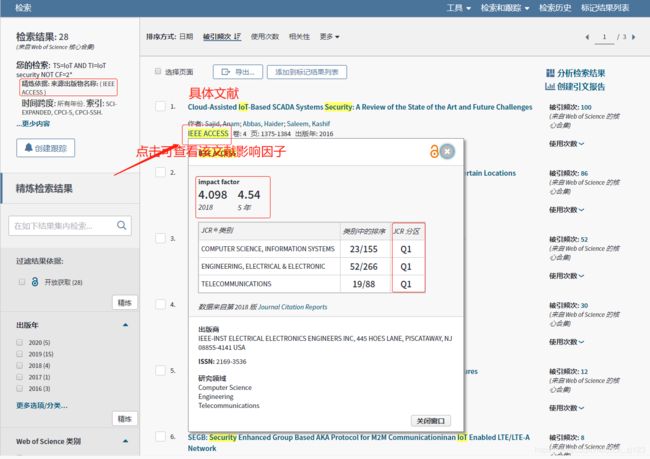This screenshot has width=650, height=459.
Task: Click 添加到标记结果列表 button
Action: coord(307,72)
